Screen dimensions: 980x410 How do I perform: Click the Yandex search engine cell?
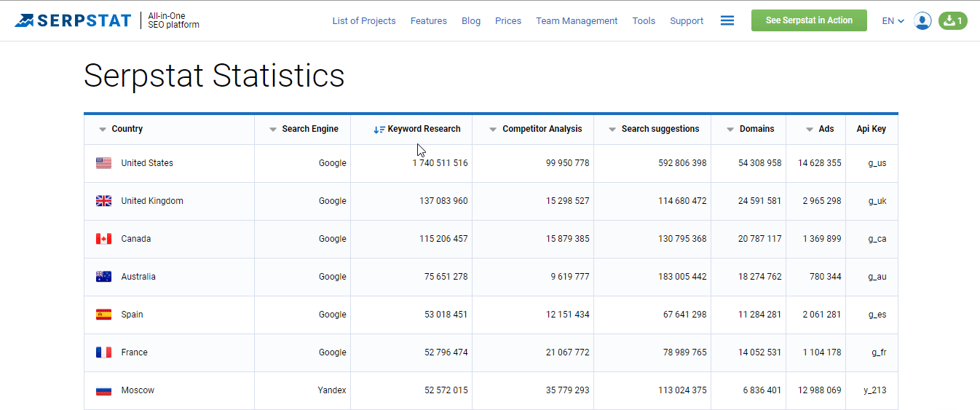(x=332, y=390)
